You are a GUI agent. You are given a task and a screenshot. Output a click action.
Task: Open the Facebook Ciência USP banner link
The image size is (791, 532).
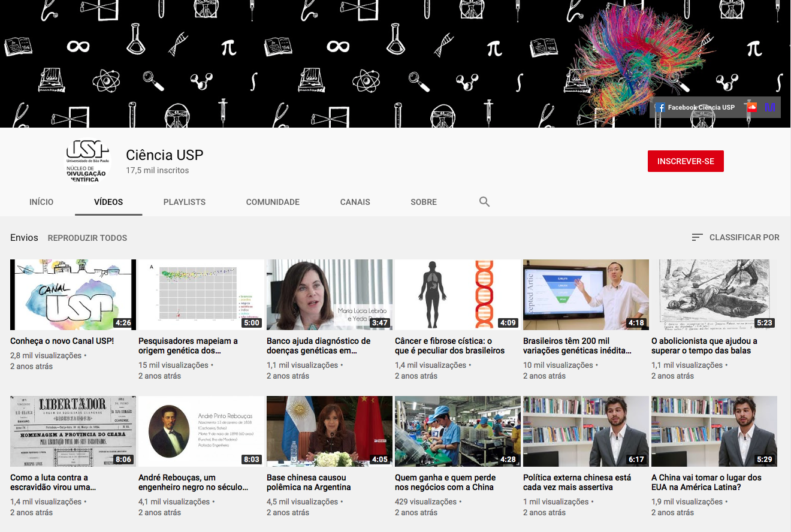pyautogui.click(x=695, y=107)
